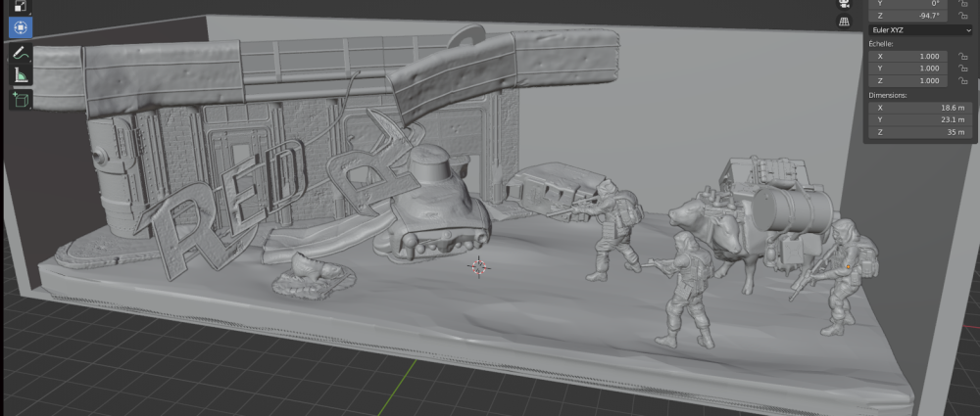Open the Euler XYZ rotation mode dropdown

click(920, 29)
